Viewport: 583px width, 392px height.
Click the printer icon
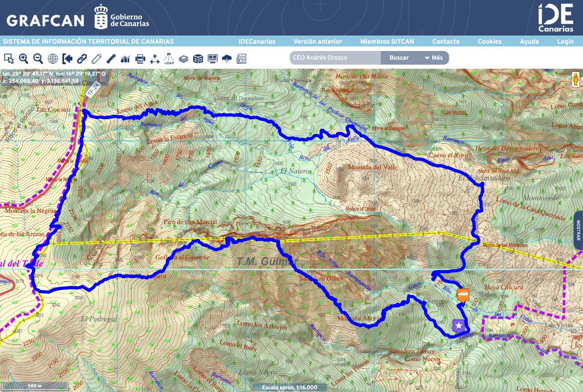point(140,59)
